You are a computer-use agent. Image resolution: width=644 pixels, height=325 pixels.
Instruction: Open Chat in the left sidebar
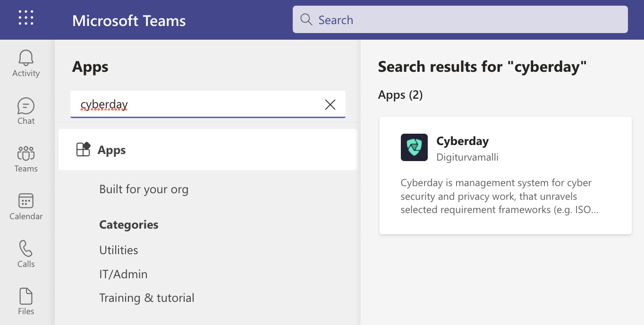(26, 111)
